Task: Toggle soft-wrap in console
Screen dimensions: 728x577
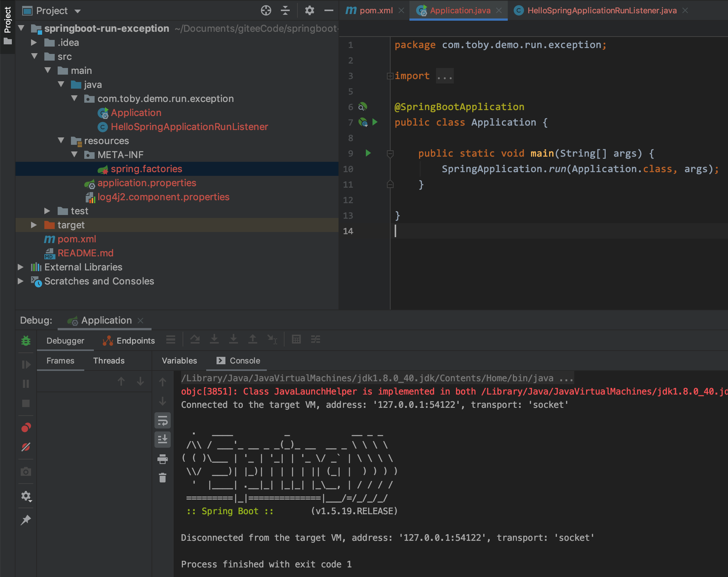Action: click(x=163, y=420)
